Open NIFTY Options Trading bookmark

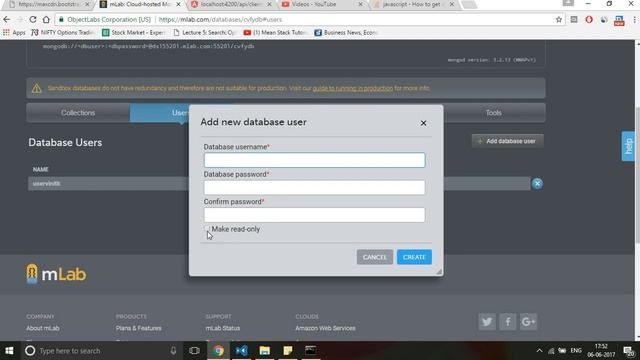pos(62,32)
